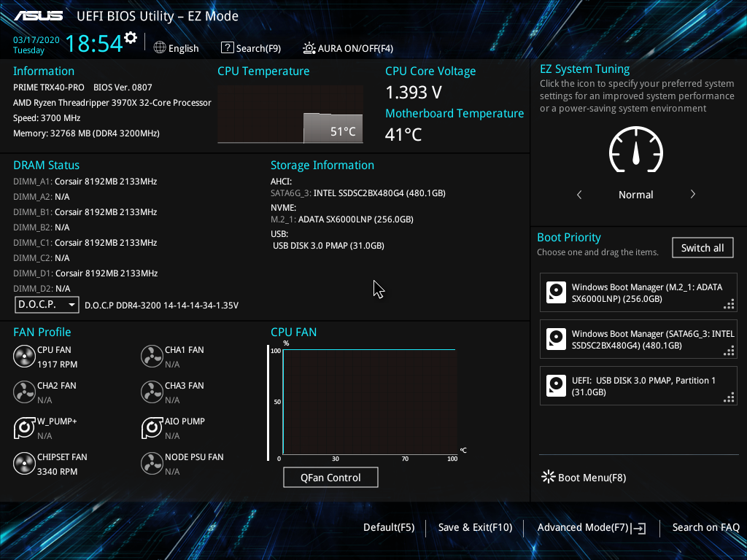Open Boot Menu(F8)

pos(584,477)
